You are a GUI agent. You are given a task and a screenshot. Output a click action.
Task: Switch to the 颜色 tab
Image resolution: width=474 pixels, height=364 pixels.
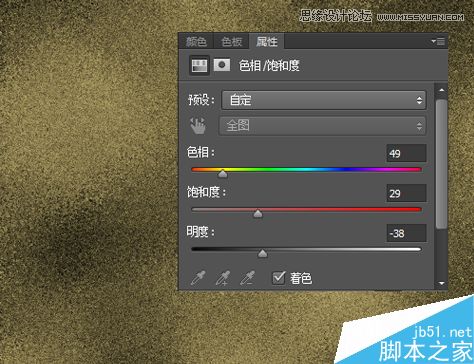[196, 41]
